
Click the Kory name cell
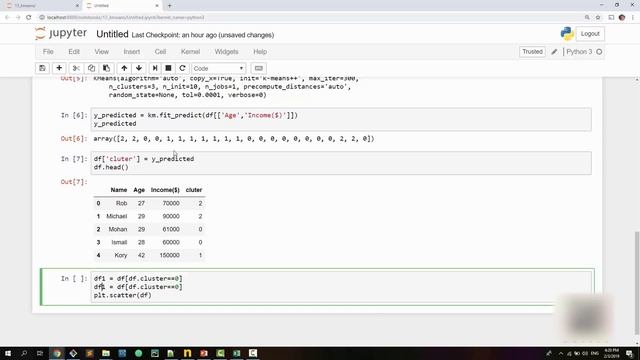pos(121,256)
